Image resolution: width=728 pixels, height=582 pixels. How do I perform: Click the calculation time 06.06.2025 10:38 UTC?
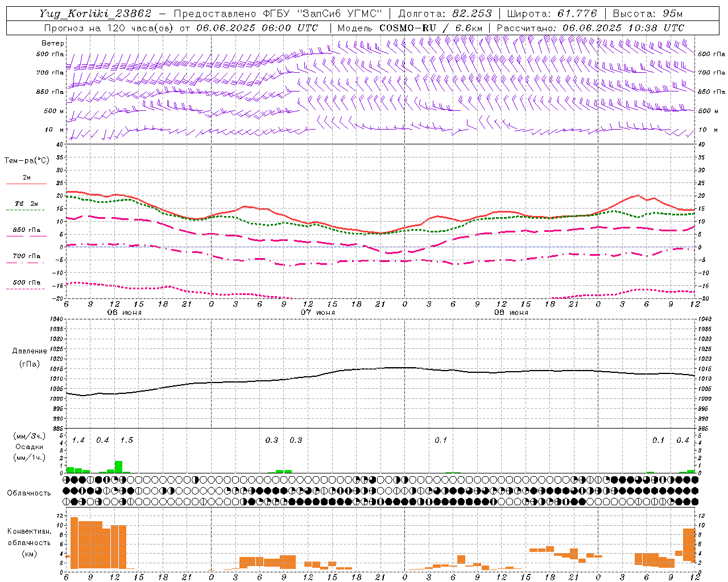pyautogui.click(x=623, y=28)
